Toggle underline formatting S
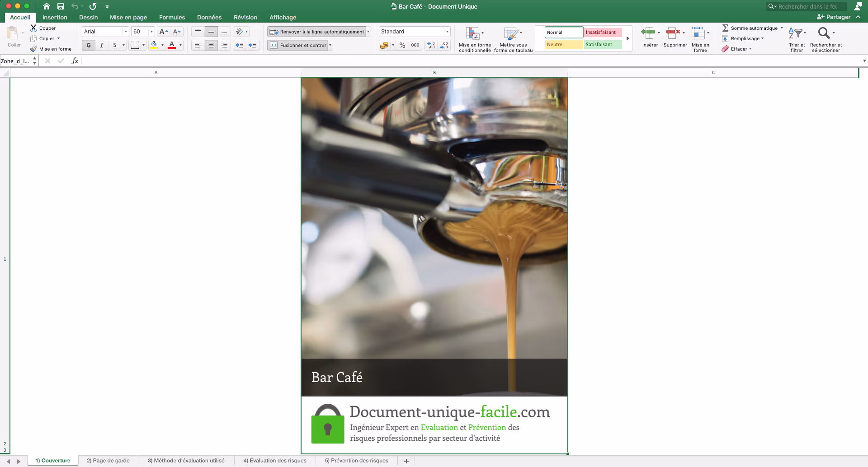Viewport: 868px width, 467px height. click(115, 45)
